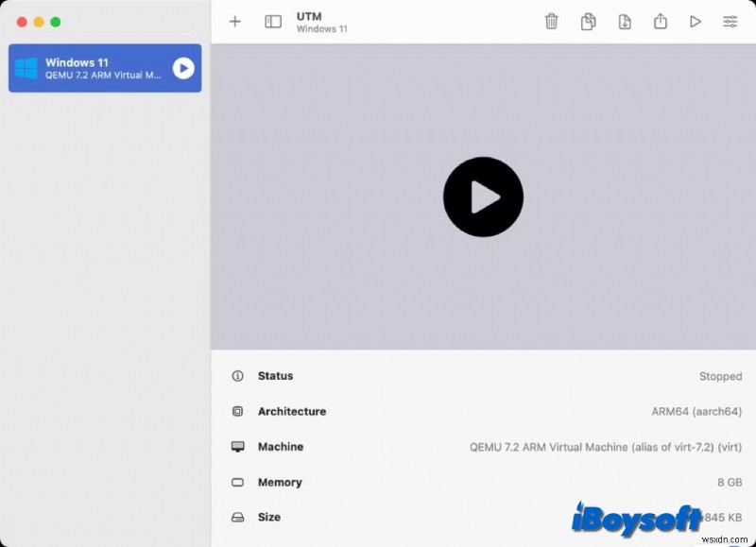The height and width of the screenshot is (547, 756).
Task: Click the '8 GB' memory value
Action: pos(730,483)
